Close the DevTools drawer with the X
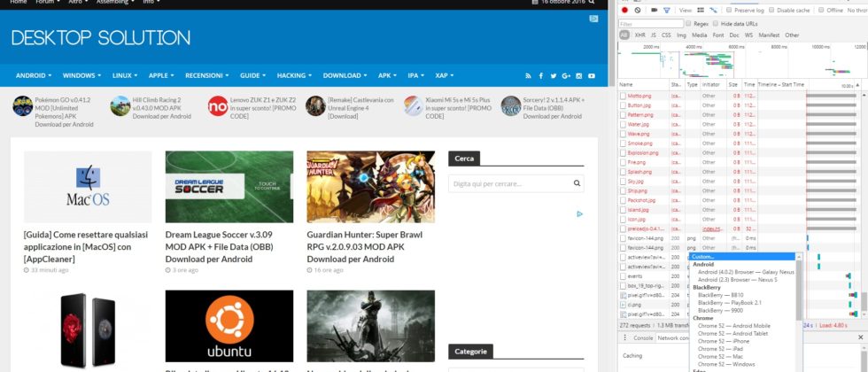Image resolution: width=868 pixels, height=372 pixels. pos(860,337)
